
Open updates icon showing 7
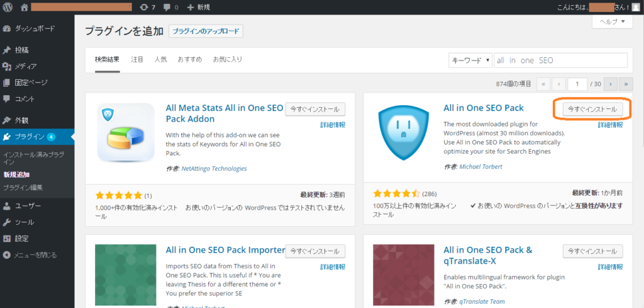tap(147, 7)
